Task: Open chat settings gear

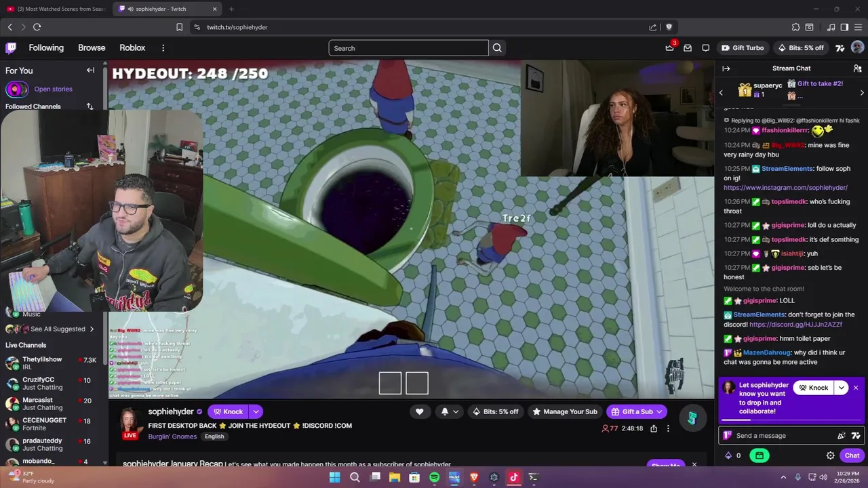Action: (x=830, y=455)
